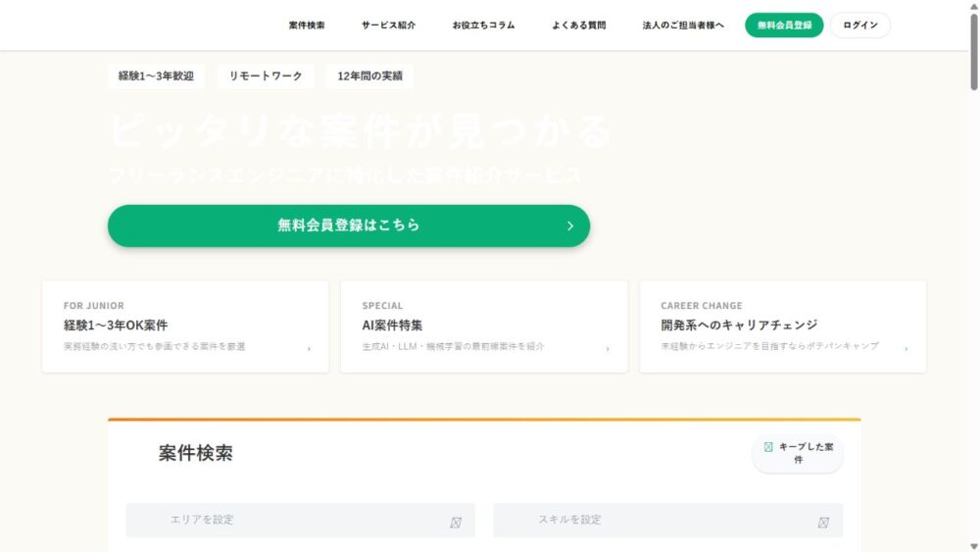The height and width of the screenshot is (552, 980).
Task: Click the FOR JUNIOR label
Action: tap(94, 306)
